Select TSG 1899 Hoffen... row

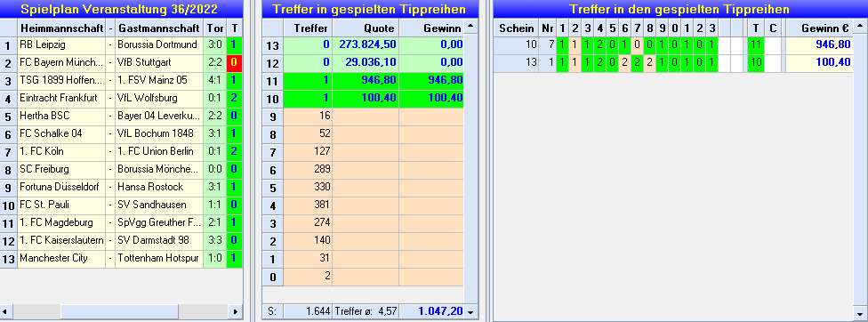click(121, 80)
